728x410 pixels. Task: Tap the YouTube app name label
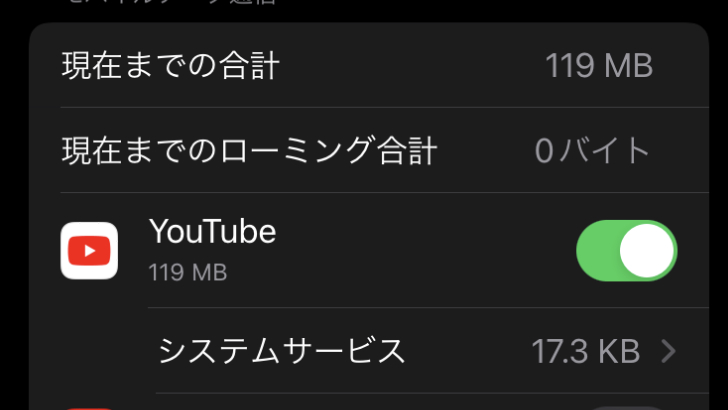(213, 231)
